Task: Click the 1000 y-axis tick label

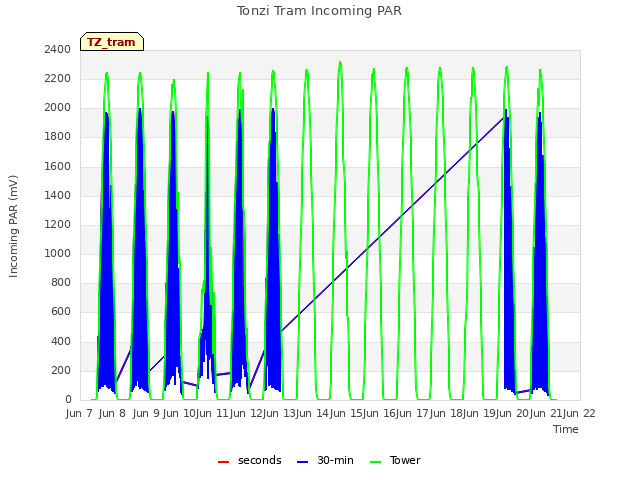Action: (x=58, y=253)
